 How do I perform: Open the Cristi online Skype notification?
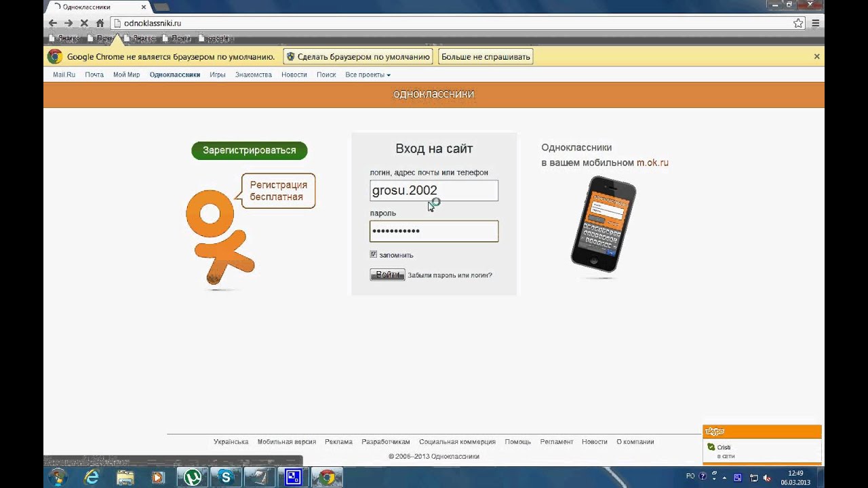pos(762,451)
